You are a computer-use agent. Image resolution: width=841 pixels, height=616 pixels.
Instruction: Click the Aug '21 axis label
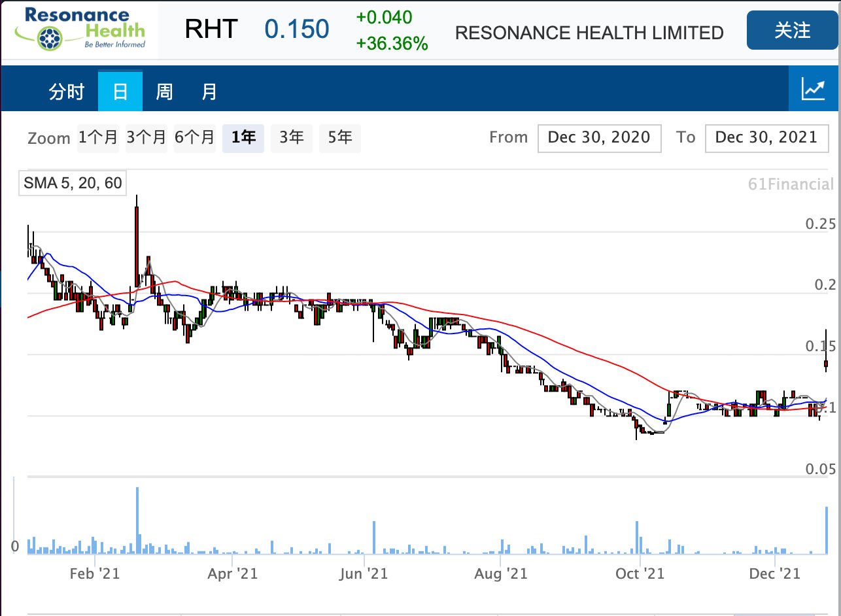(x=500, y=574)
